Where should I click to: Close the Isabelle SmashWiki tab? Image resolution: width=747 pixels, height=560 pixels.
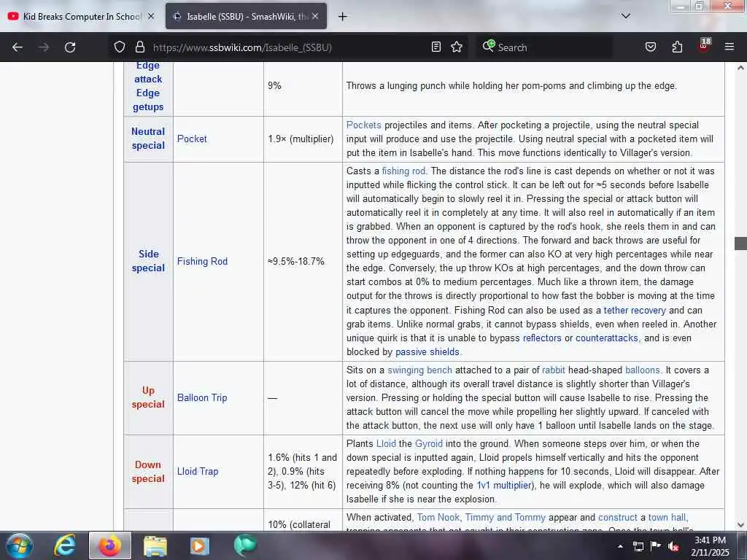[315, 16]
